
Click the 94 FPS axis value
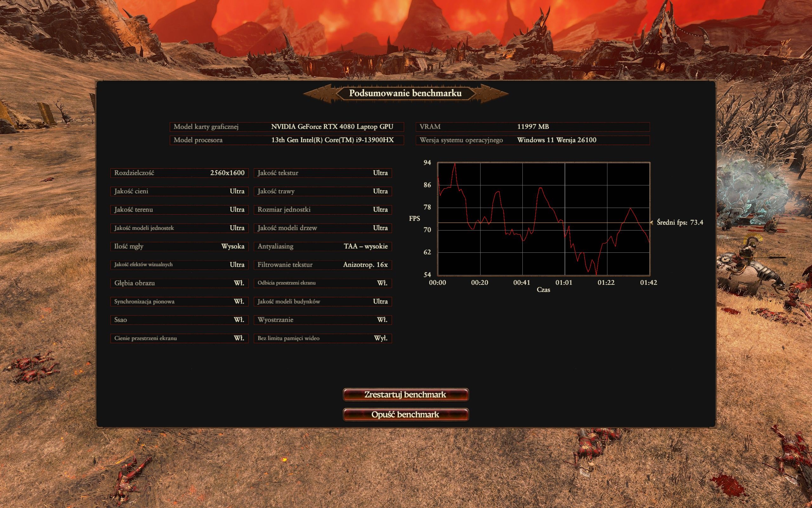(427, 163)
